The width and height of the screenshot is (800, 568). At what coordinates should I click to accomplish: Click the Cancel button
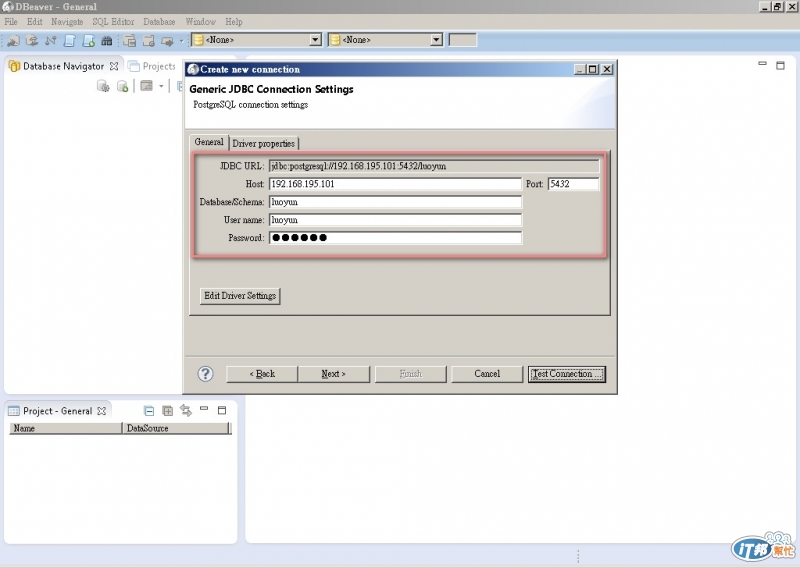[x=487, y=374]
